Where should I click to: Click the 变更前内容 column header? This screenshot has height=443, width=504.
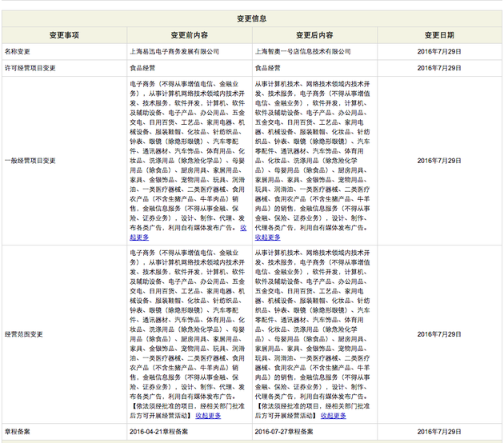pos(190,35)
